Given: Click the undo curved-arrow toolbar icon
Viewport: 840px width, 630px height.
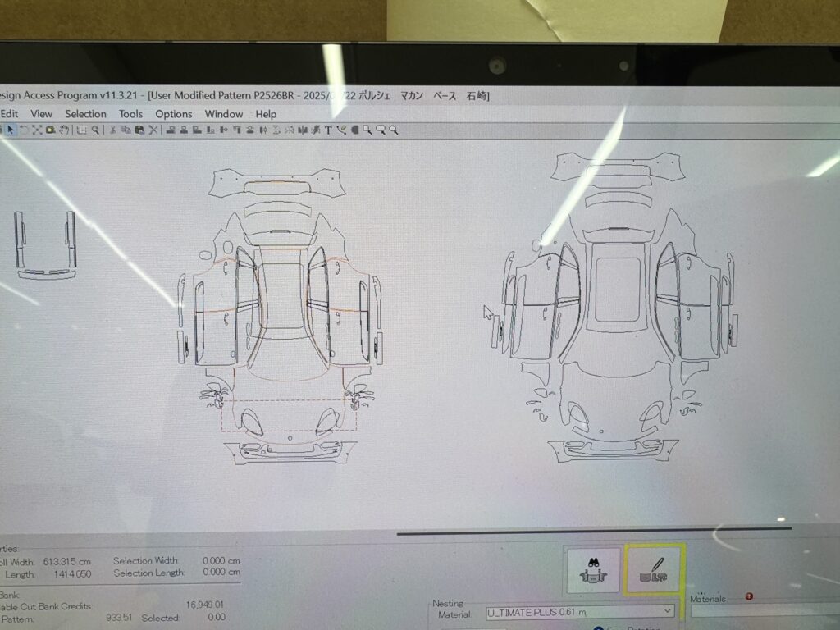Looking at the screenshot, I should [24, 130].
